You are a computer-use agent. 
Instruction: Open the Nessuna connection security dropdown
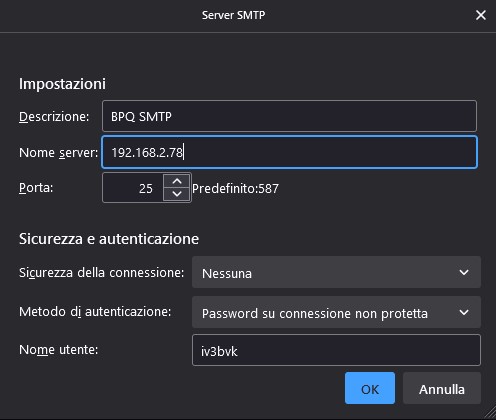[x=336, y=272]
